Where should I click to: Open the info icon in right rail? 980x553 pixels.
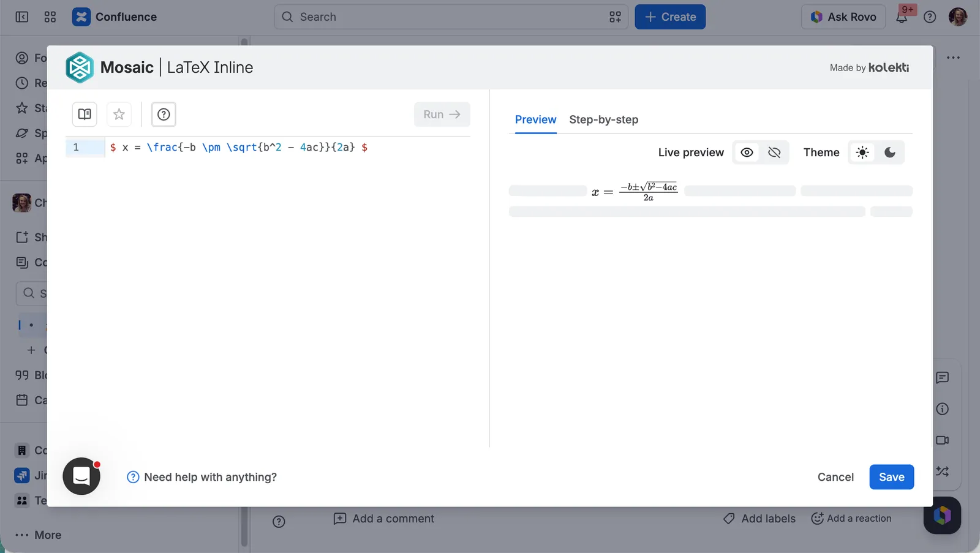coord(943,409)
